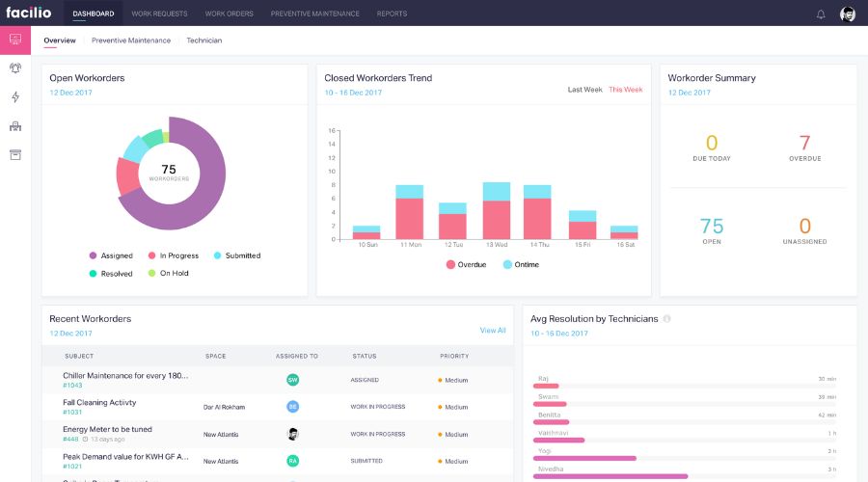Open the alarm bell sidebar icon
The image size is (868, 482).
(x=15, y=68)
